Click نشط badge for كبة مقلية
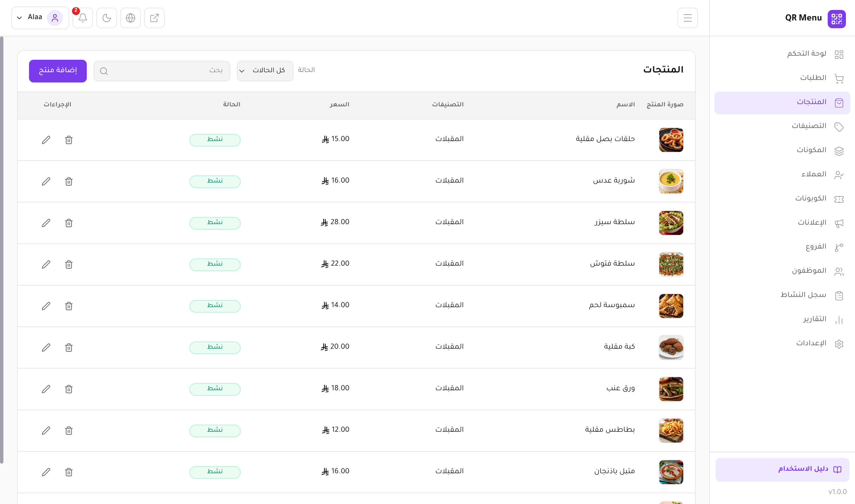The width and height of the screenshot is (855, 504). tap(215, 348)
